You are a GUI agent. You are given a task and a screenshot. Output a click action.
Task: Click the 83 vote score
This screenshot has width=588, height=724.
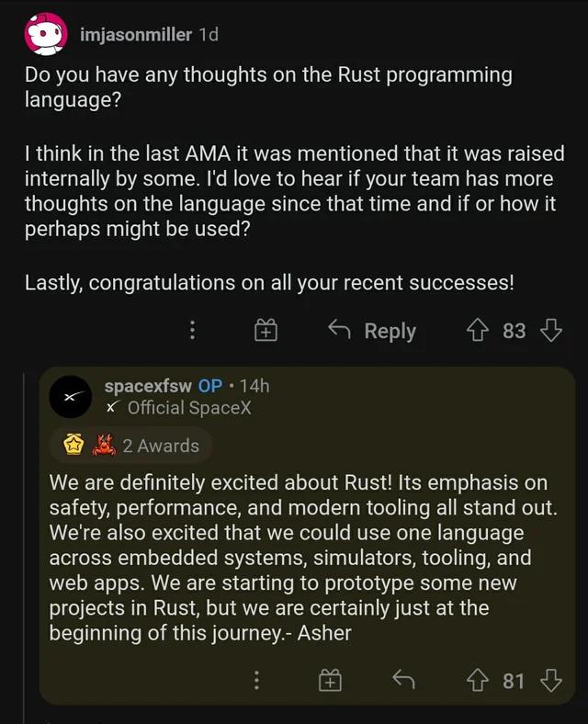[x=514, y=331]
